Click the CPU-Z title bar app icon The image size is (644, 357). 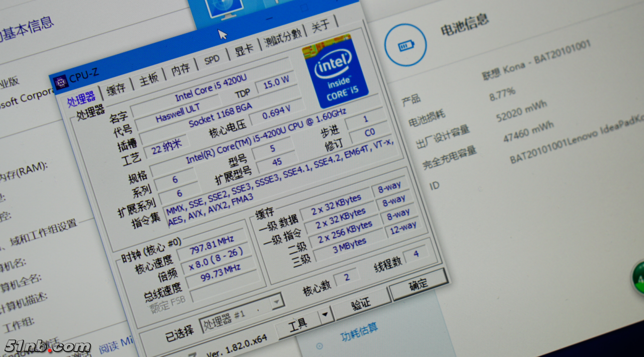60,83
